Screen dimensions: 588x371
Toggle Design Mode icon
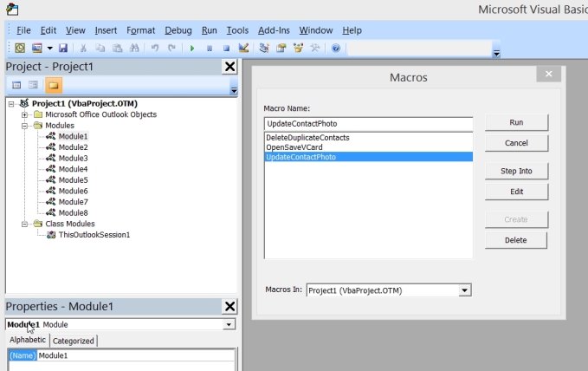(243, 48)
